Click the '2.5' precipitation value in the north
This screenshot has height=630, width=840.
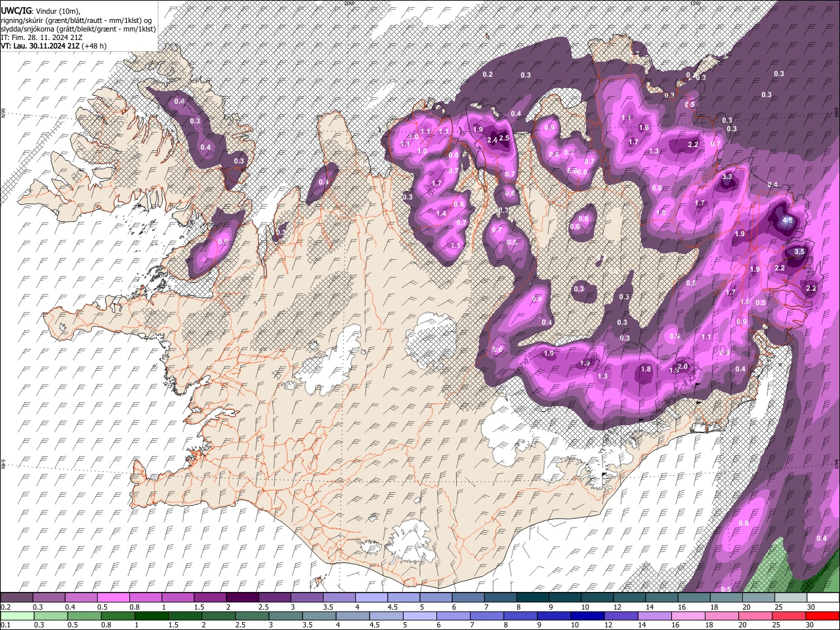click(x=504, y=138)
